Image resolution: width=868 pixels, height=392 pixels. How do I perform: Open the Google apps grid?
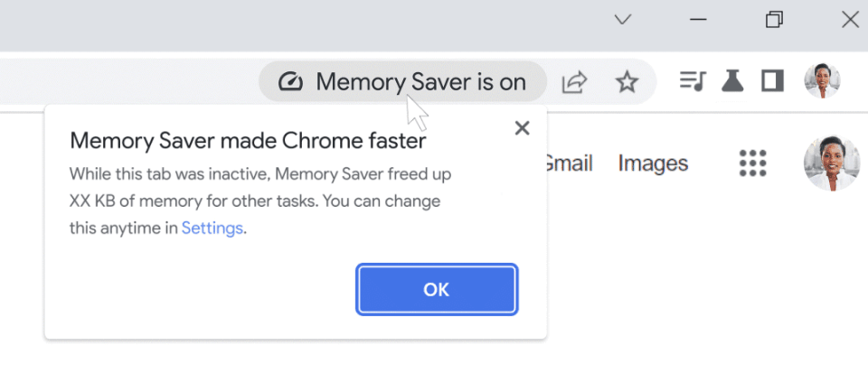tap(752, 163)
